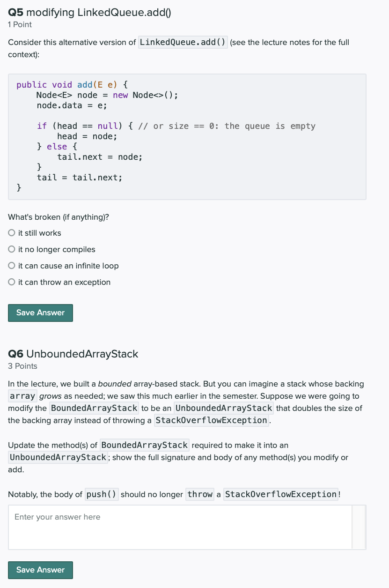Viewport: 389px width, 588px height.
Task: Click the LinkedQueue.add() inline code label
Action: click(183, 42)
